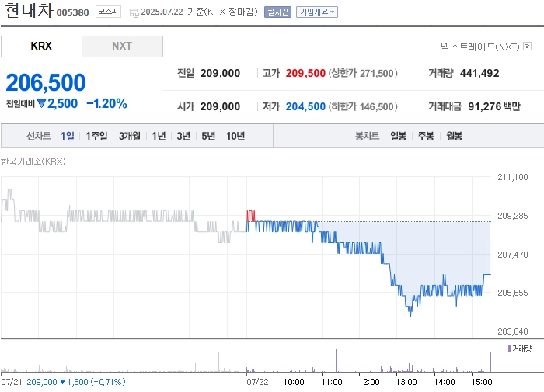Open the 넥스트레이드(NXT) link

coord(479,46)
